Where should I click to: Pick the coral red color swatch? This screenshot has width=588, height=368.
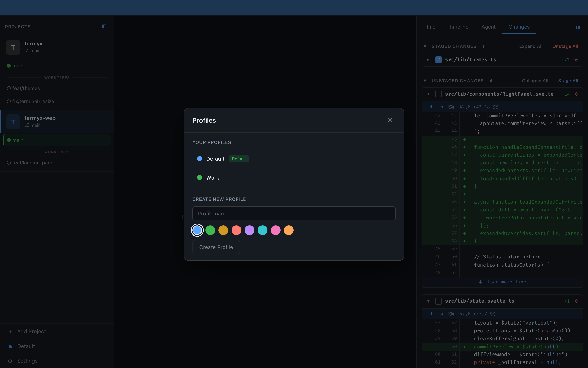pyautogui.click(x=236, y=230)
